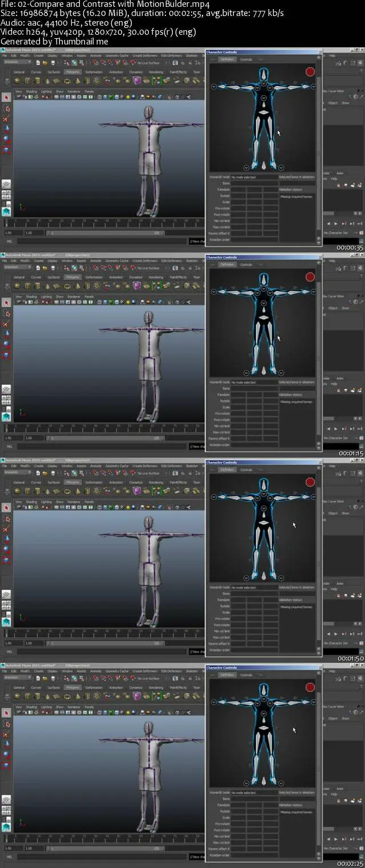Click the polygon sphere shelf icon, 00:00:35 frame
The image size is (365, 868).
coord(17,80)
